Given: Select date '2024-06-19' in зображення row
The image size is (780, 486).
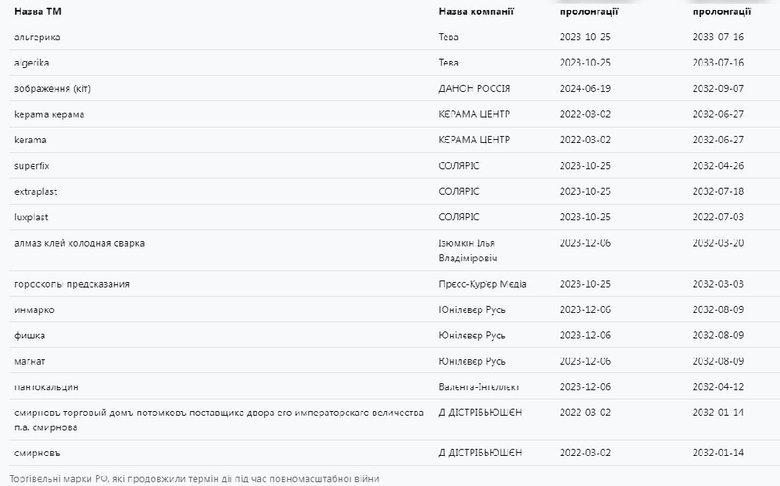Looking at the screenshot, I should point(585,89).
